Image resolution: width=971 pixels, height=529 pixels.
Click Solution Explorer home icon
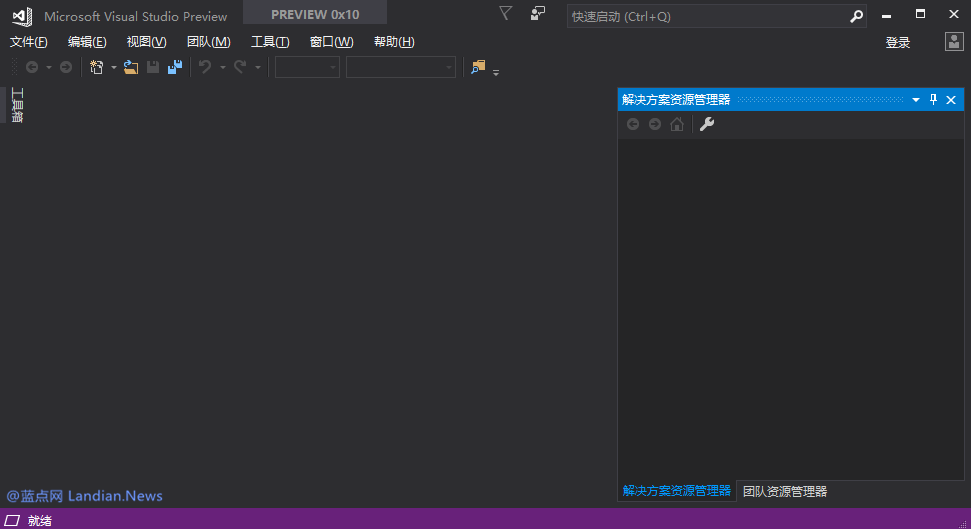(677, 125)
